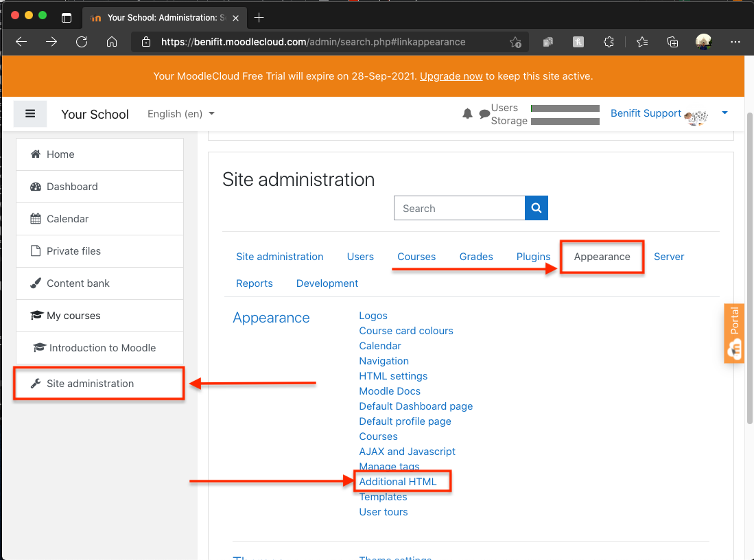
Task: Close the Your School Administration tab
Action: pyautogui.click(x=235, y=18)
